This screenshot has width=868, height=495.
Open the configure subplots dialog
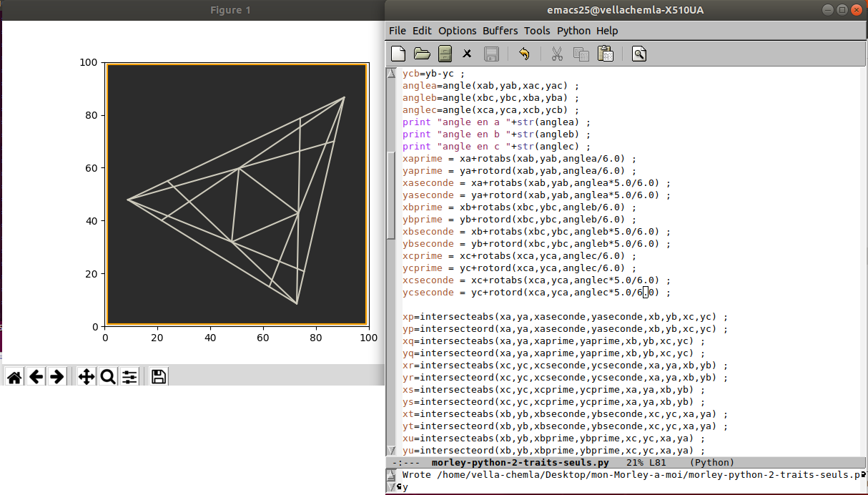tap(129, 376)
